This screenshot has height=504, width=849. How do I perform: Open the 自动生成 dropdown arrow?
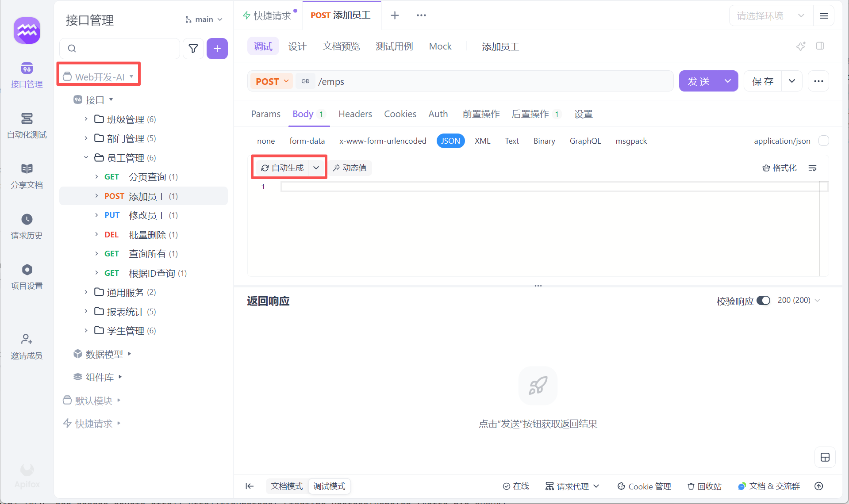click(316, 168)
